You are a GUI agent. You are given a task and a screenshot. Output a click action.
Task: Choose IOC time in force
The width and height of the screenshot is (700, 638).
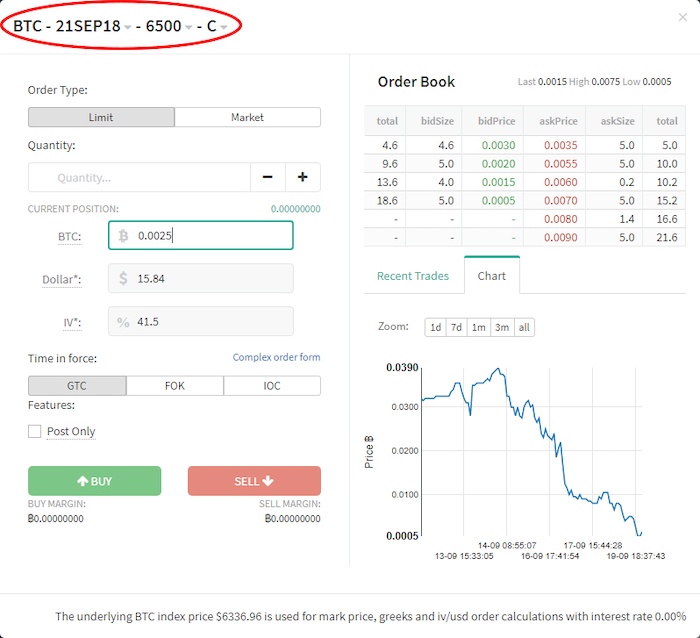[x=272, y=386]
